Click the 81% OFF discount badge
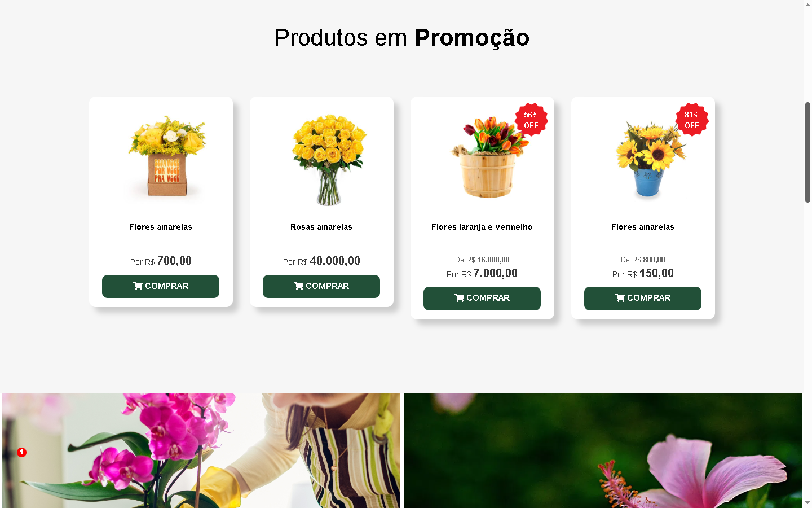Viewport: 812px width, 508px height. pos(692,120)
